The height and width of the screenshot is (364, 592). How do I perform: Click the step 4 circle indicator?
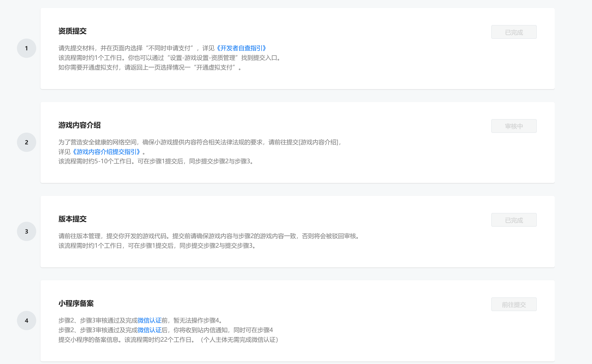(27, 321)
